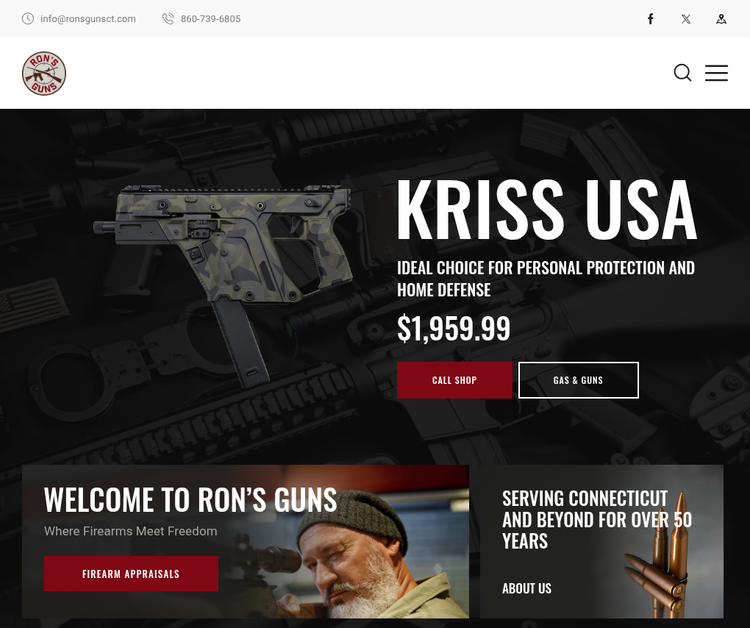750x628 pixels.
Task: Open the Serving Connecticut card heading
Action: (597, 520)
